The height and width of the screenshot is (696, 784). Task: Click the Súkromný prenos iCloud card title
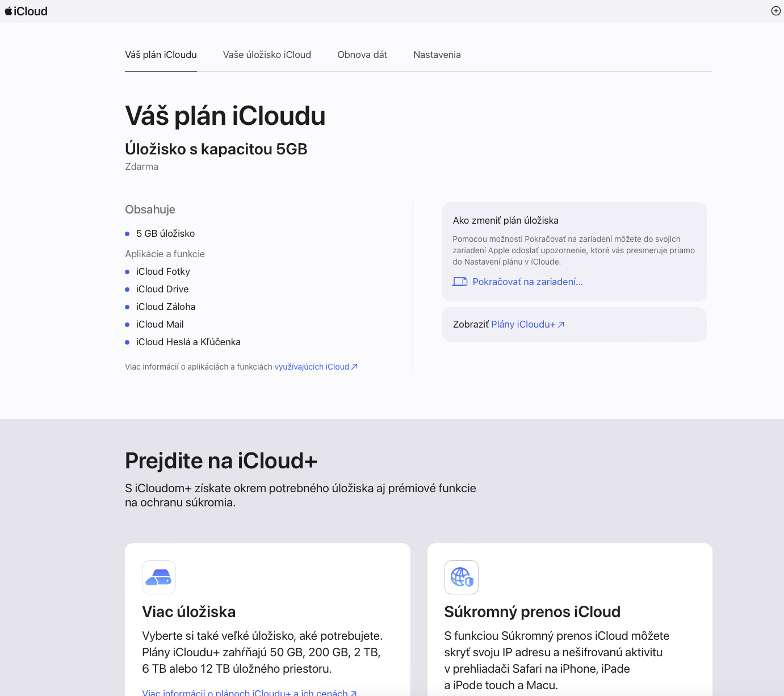533,611
